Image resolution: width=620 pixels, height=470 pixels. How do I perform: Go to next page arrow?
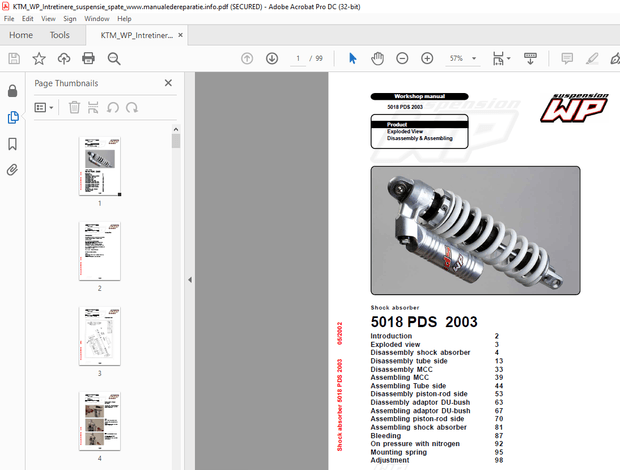pyautogui.click(x=272, y=59)
